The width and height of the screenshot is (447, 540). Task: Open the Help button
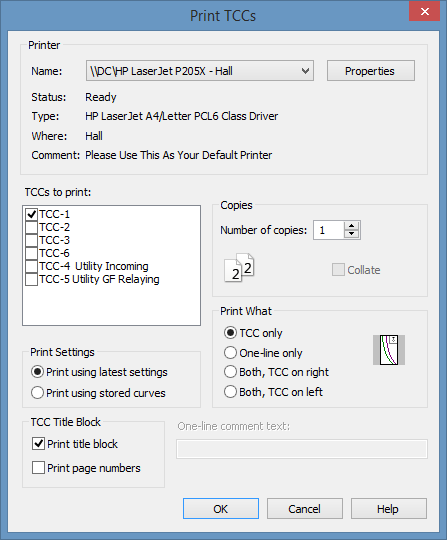pyautogui.click(x=389, y=509)
